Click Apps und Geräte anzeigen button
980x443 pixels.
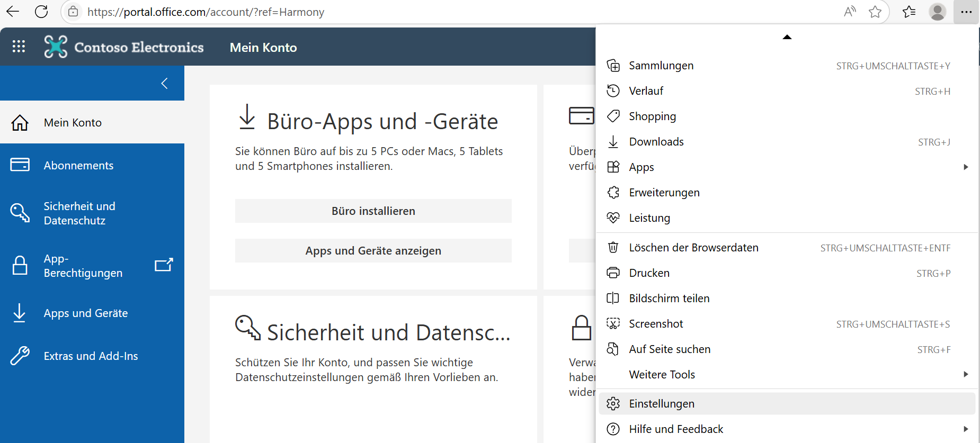point(373,250)
